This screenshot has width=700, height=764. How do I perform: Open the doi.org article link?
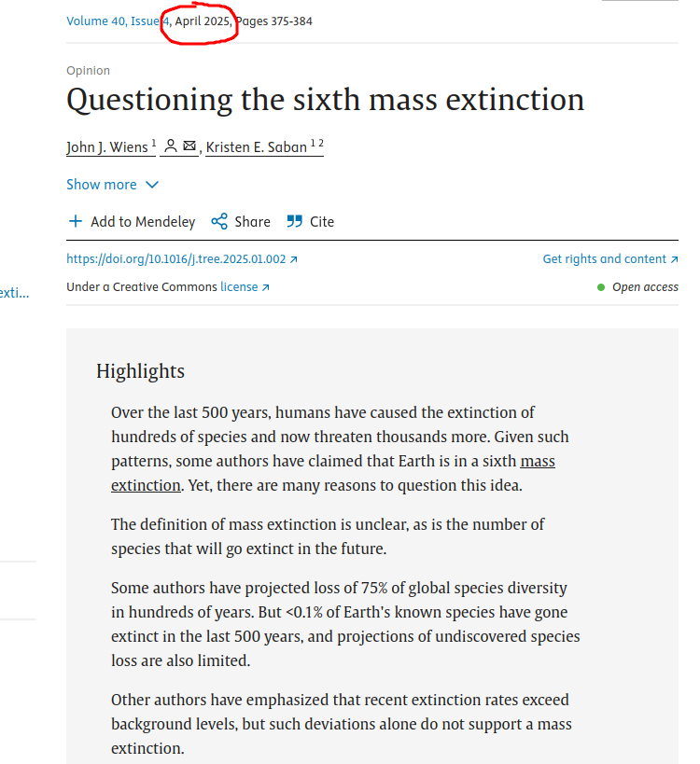[x=176, y=259]
